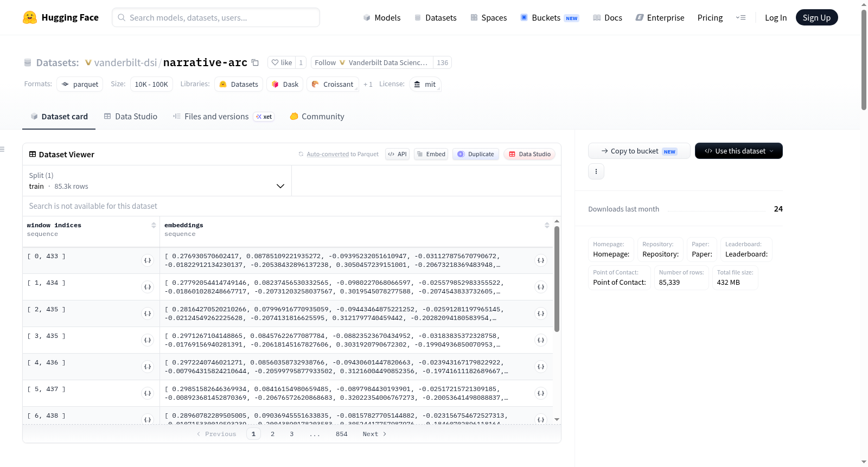Go to Spaces in the top navigation
868x467 pixels.
pos(488,17)
